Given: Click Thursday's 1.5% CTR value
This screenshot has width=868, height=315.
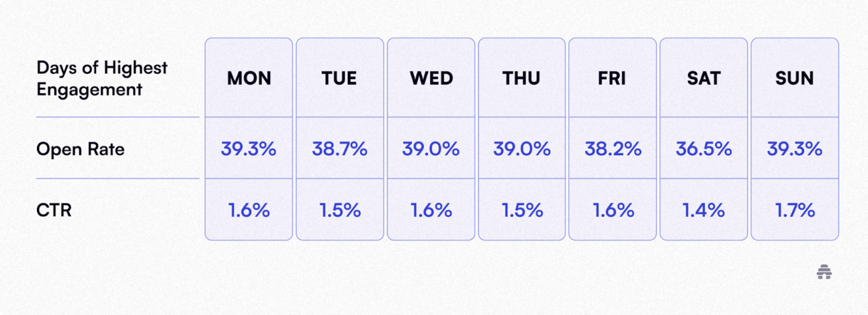Looking at the screenshot, I should tap(521, 210).
